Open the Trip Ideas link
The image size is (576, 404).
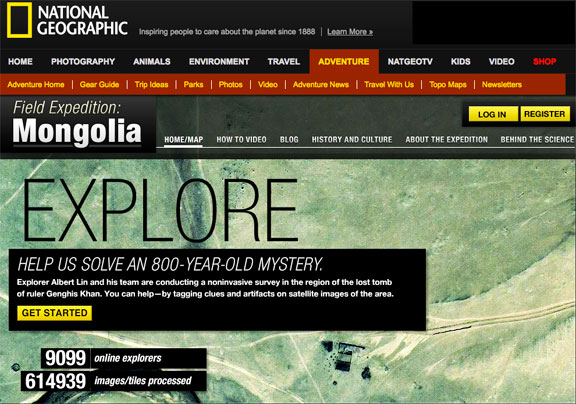pyautogui.click(x=151, y=85)
